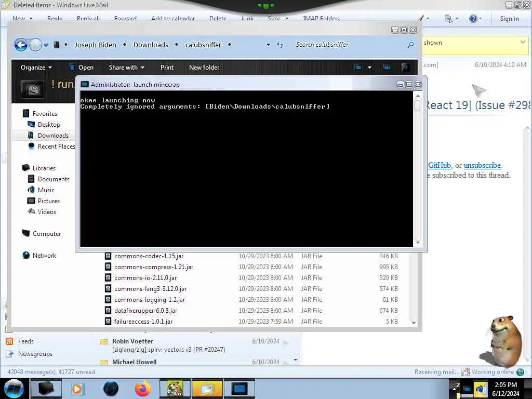The height and width of the screenshot is (399, 532).
Task: Select datafixerupper-6.0.8.jar file
Action: coord(145,311)
